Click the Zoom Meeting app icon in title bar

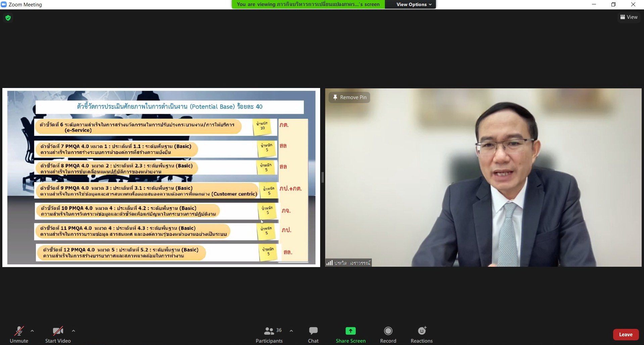click(x=4, y=4)
